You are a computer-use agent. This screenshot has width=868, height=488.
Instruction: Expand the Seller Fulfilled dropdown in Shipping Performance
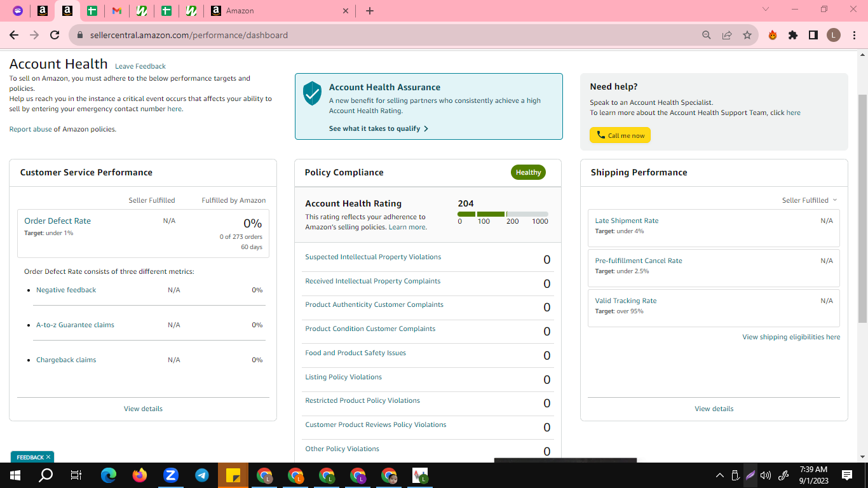(x=810, y=200)
